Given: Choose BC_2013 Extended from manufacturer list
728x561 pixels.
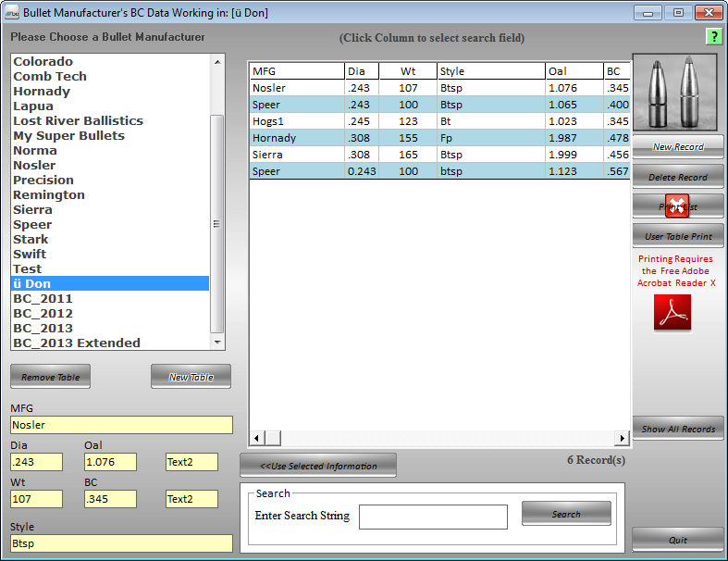Looking at the screenshot, I should coord(77,343).
